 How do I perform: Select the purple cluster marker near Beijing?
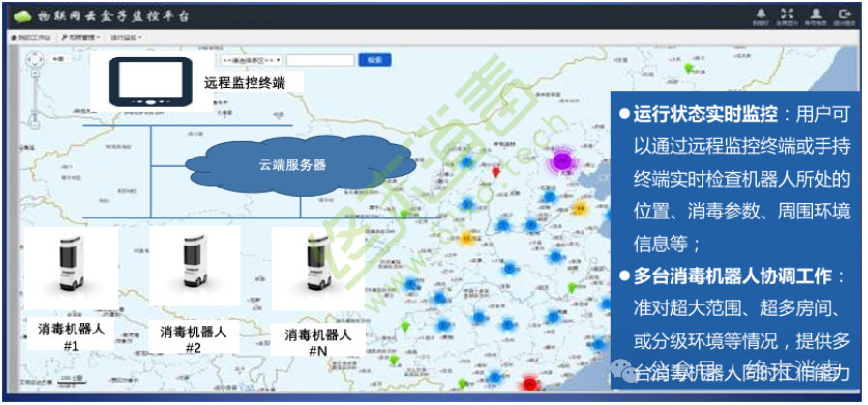click(x=563, y=161)
